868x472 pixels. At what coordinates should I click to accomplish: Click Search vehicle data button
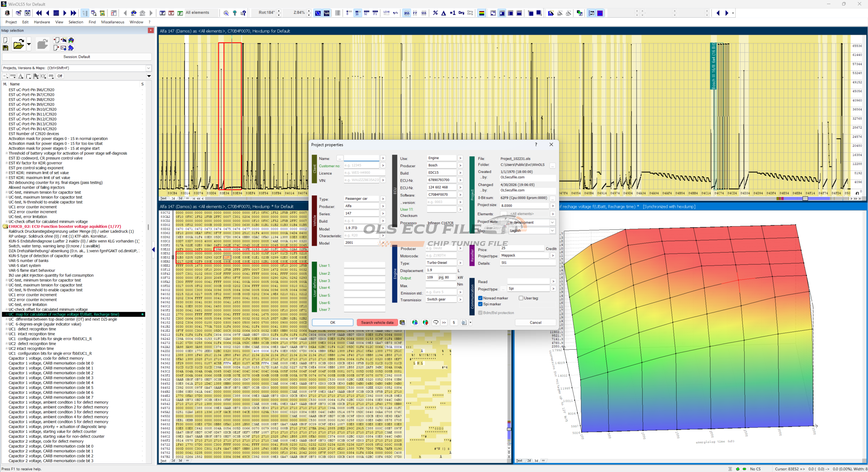377,322
